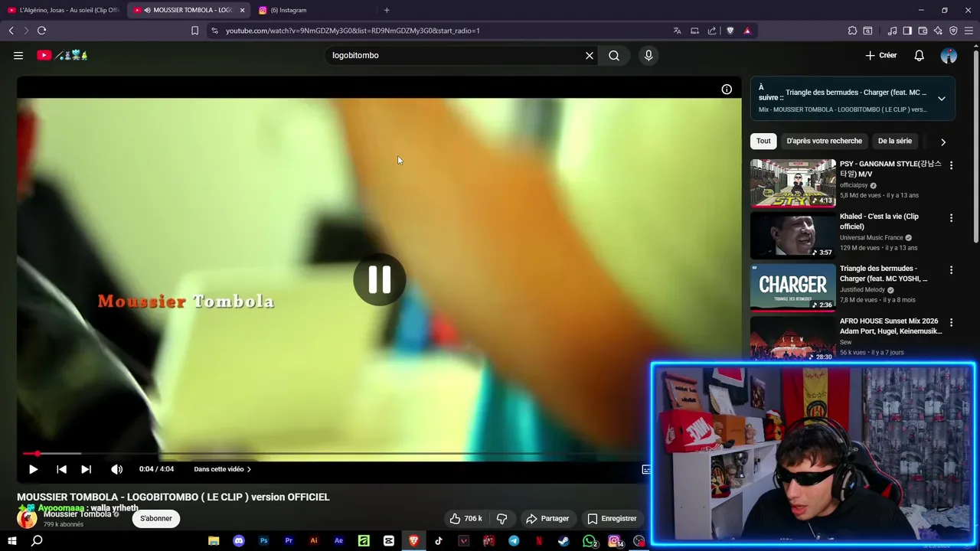Open Steam from the taskbar
980x551 pixels.
563,541
